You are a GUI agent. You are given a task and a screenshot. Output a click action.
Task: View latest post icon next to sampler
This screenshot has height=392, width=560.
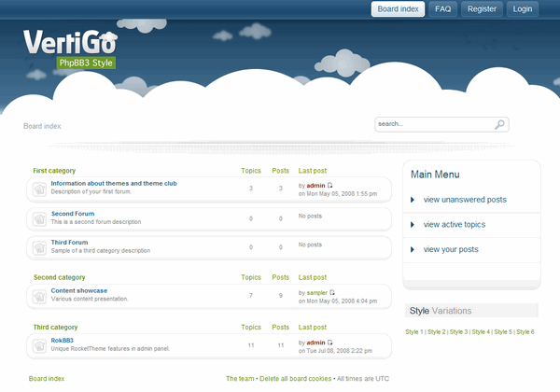click(332, 292)
